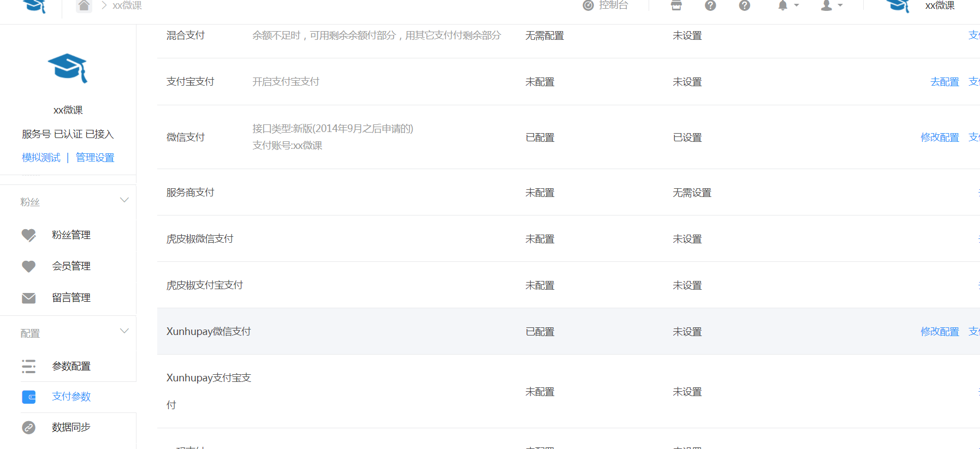
Task: Click the question mark icon beside the bell
Action: pyautogui.click(x=745, y=5)
